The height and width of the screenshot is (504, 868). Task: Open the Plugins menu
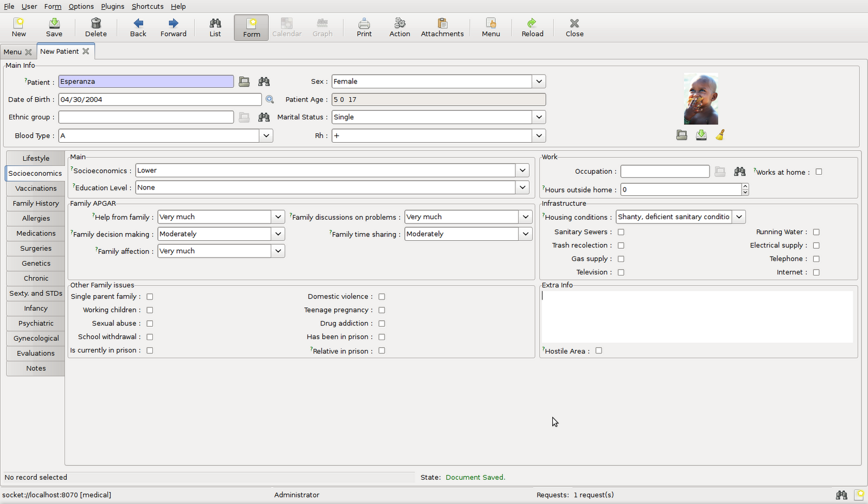pos(112,7)
